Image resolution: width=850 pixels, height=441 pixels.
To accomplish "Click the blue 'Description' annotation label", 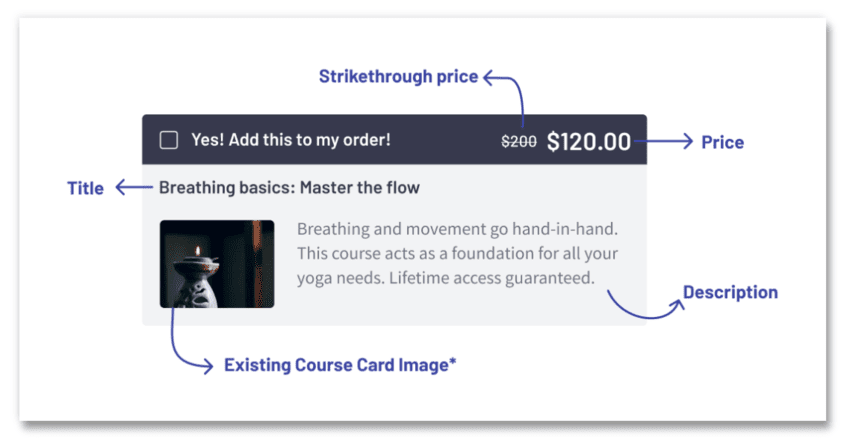I will tap(730, 292).
